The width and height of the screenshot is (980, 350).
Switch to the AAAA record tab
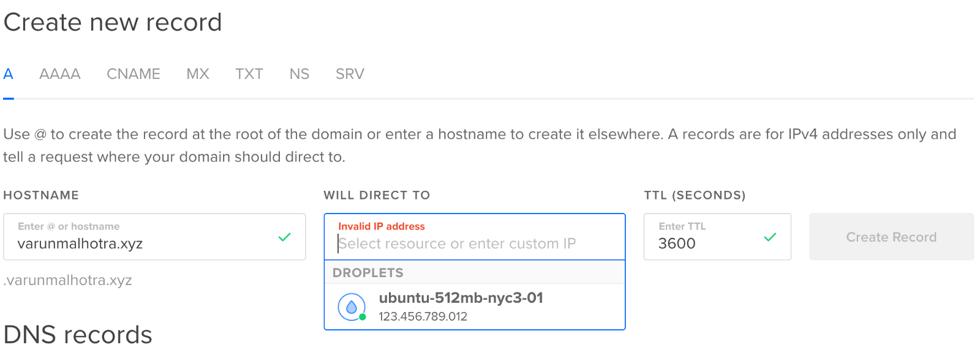[x=59, y=74]
